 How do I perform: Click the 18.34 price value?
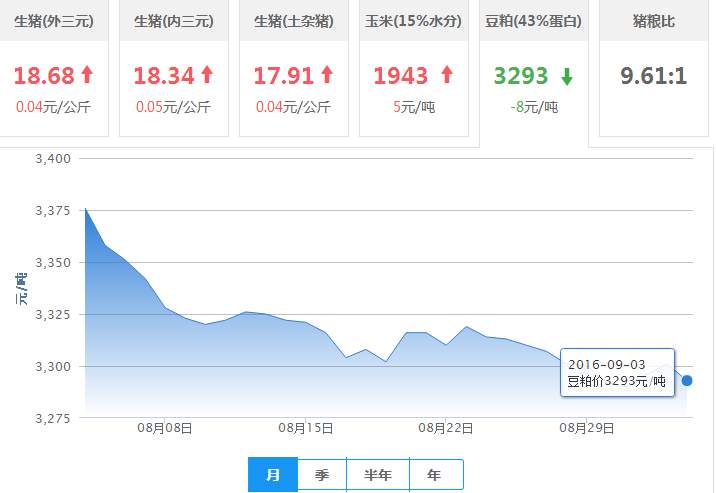[x=164, y=76]
